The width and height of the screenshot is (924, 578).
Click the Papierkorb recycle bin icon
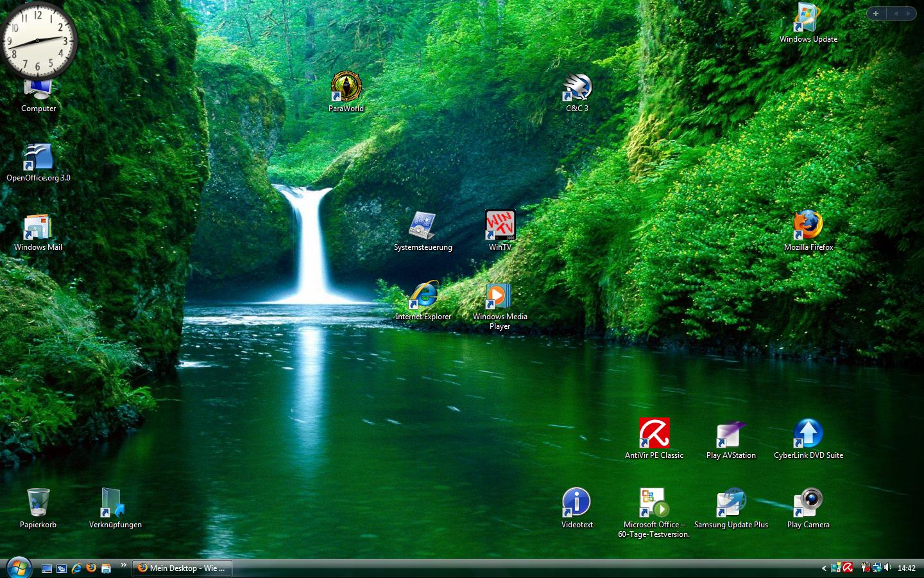point(38,504)
